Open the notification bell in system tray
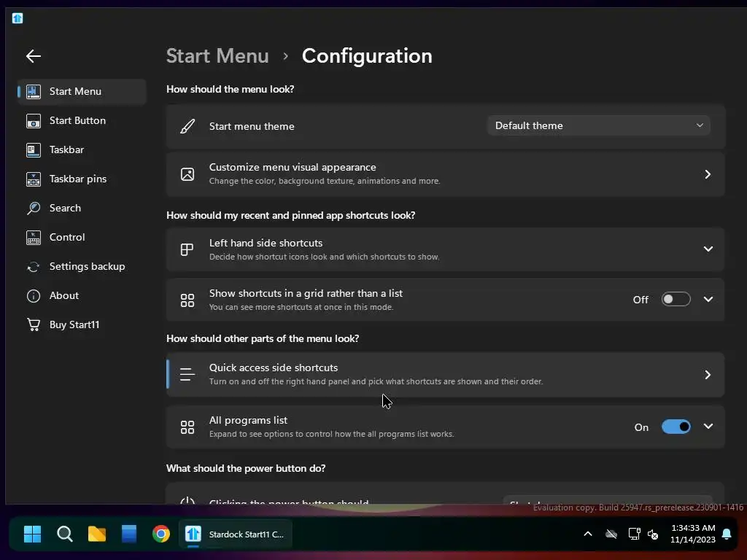 [727, 534]
